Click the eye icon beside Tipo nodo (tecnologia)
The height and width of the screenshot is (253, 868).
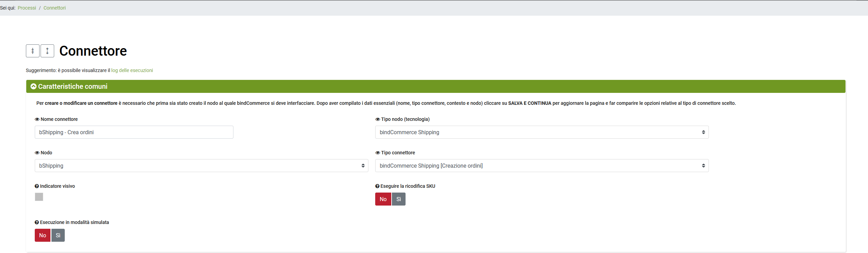378,119
